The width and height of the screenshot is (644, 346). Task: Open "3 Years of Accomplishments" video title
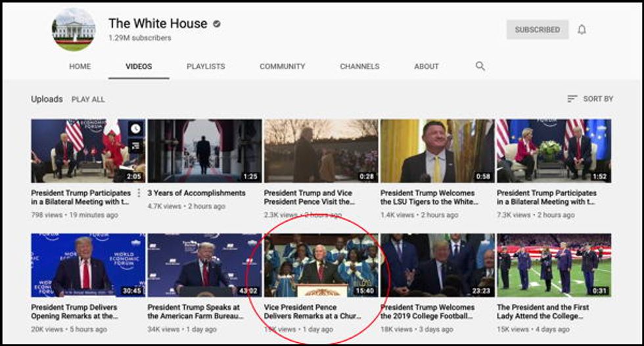click(x=196, y=193)
